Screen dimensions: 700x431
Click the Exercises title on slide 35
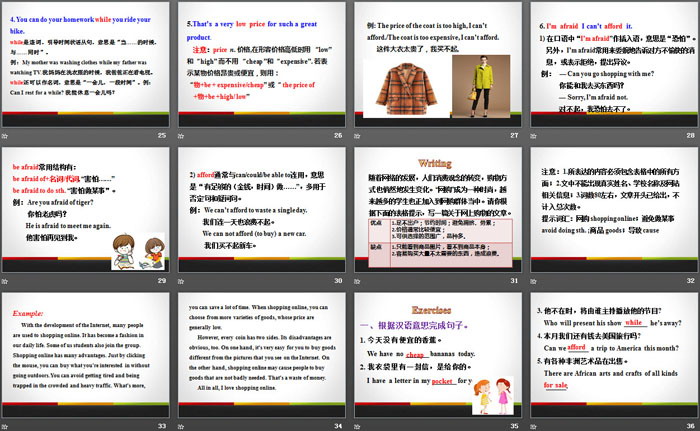click(x=431, y=310)
